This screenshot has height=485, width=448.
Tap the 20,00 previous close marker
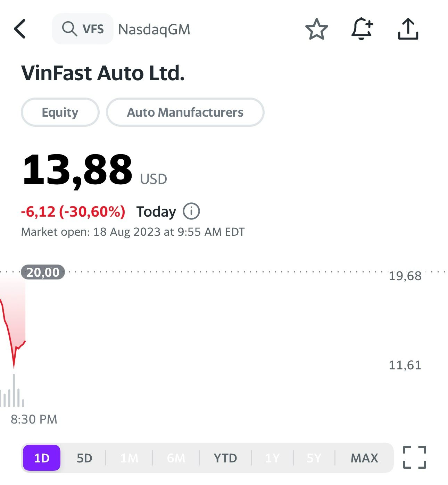coord(43,272)
